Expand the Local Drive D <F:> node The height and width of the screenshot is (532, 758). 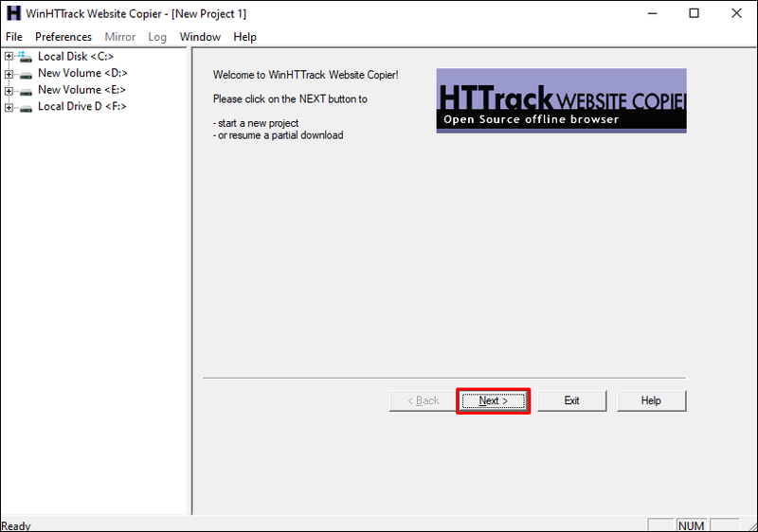(9, 107)
